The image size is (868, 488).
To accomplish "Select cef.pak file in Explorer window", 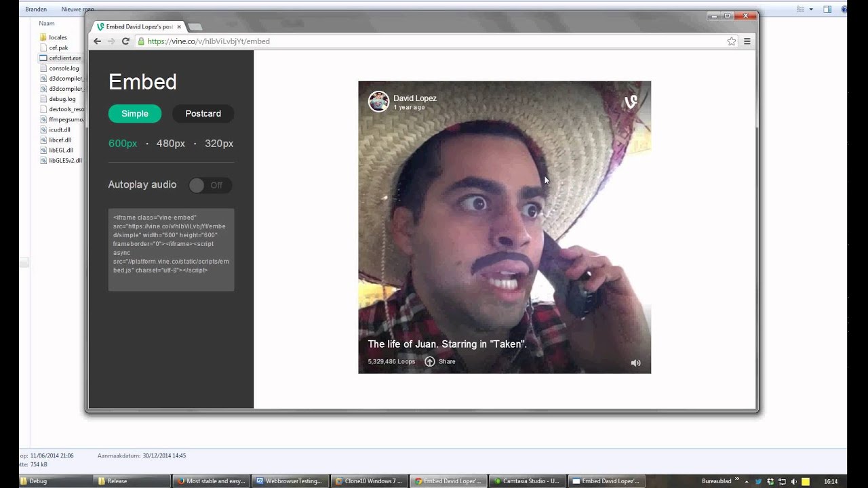I will pyautogui.click(x=58, y=47).
